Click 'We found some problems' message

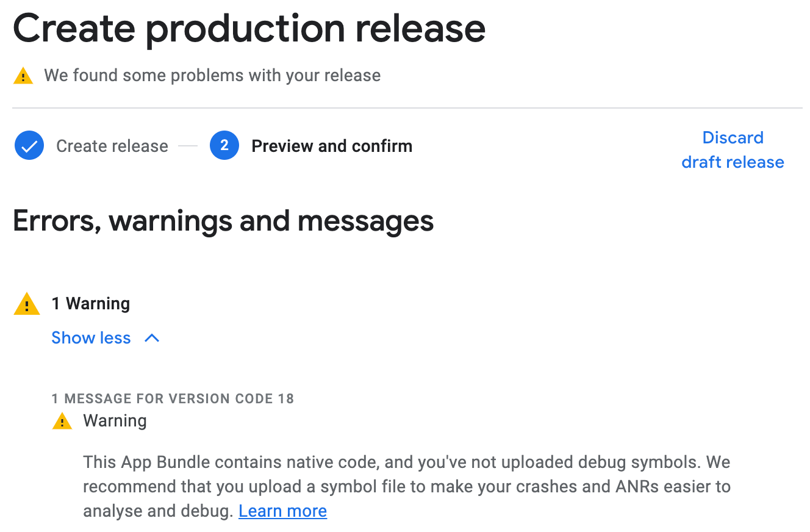coord(212,76)
